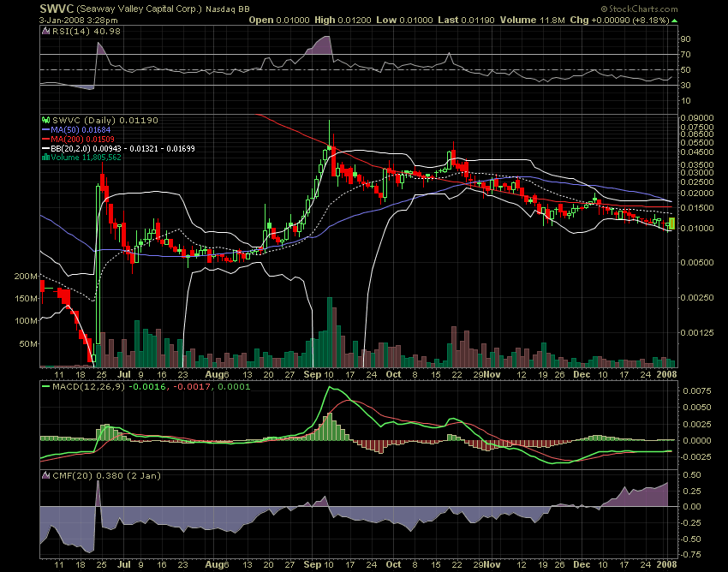Click the 2008 label below the CMF panel
Screen dimensions: 728x572
(666, 565)
